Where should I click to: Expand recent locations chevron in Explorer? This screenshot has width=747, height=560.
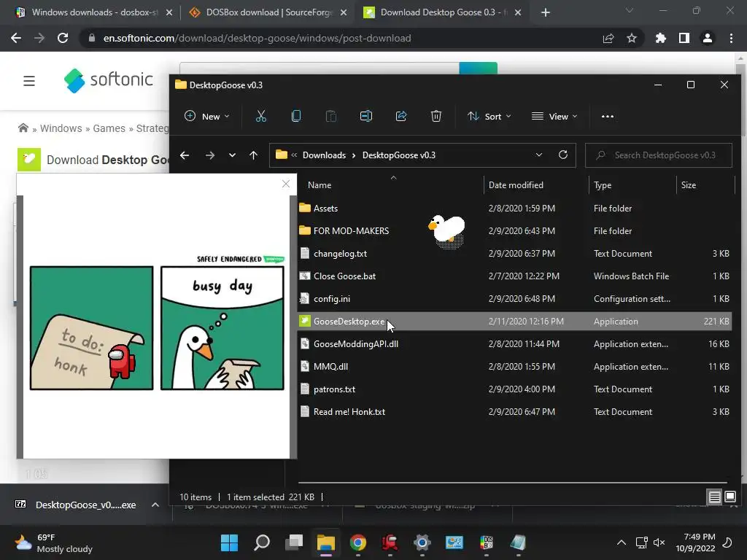[x=232, y=155]
